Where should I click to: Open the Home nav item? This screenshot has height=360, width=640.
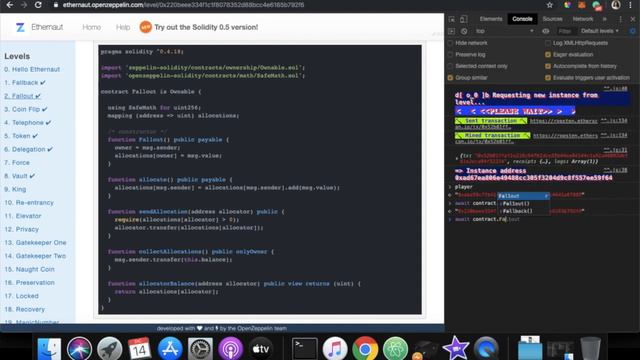pyautogui.click(x=91, y=27)
